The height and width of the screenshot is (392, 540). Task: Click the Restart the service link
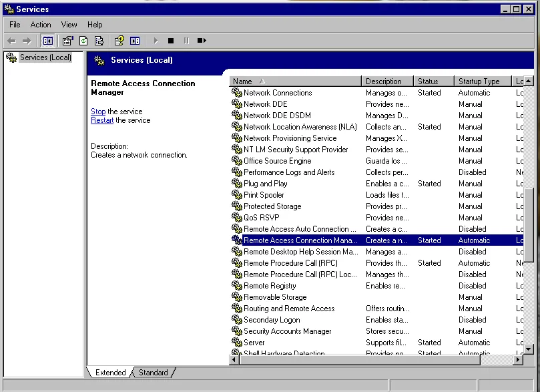coord(102,120)
